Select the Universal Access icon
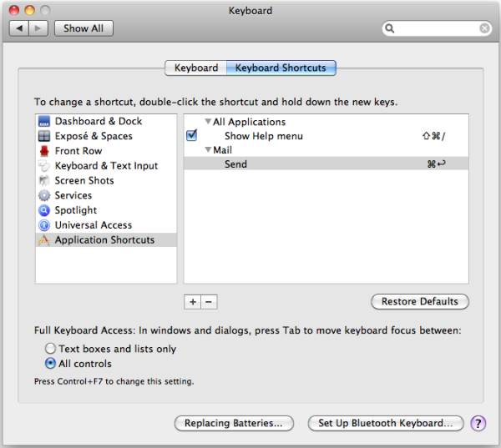The image size is (501, 448). (45, 225)
